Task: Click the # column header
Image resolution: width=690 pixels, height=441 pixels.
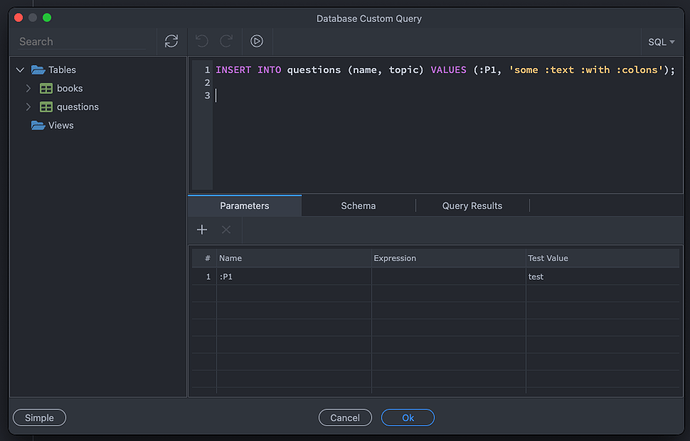Action: pyautogui.click(x=204, y=258)
